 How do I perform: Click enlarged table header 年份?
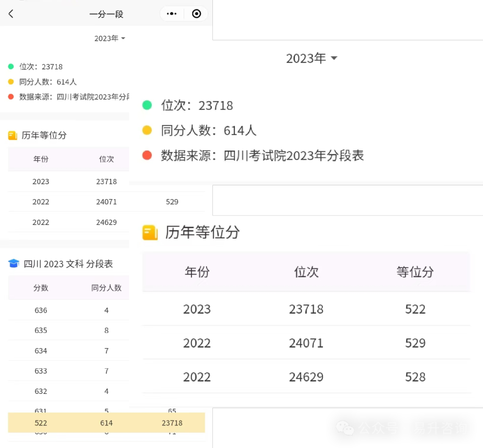pyautogui.click(x=197, y=272)
